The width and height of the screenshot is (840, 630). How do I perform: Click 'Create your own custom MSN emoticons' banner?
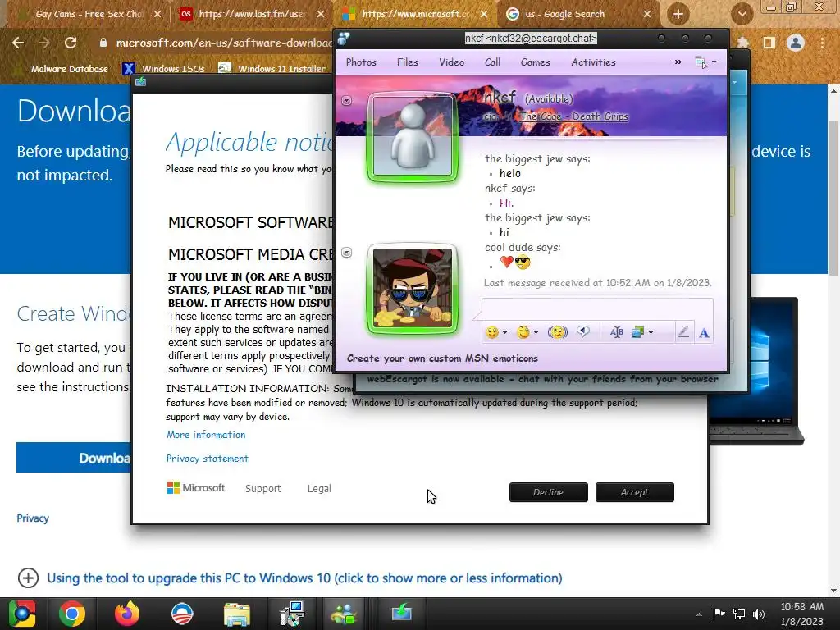(x=442, y=358)
